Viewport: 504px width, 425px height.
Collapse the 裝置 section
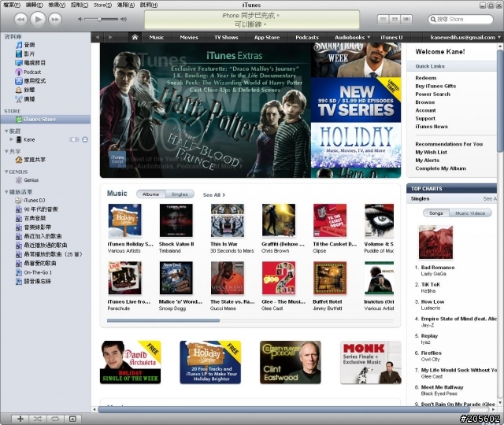pyautogui.click(x=6, y=131)
